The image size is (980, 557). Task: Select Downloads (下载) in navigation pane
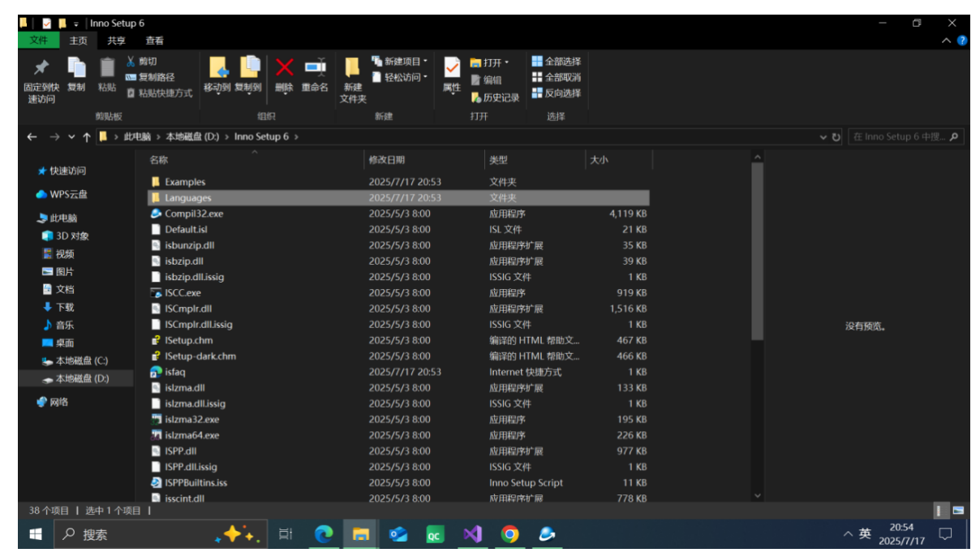tap(65, 307)
